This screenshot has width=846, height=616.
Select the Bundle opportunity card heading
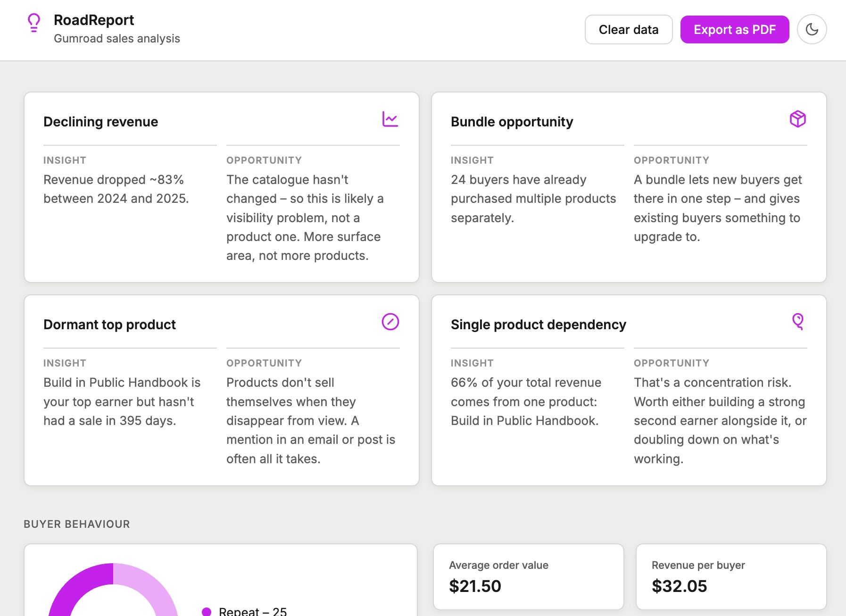512,122
